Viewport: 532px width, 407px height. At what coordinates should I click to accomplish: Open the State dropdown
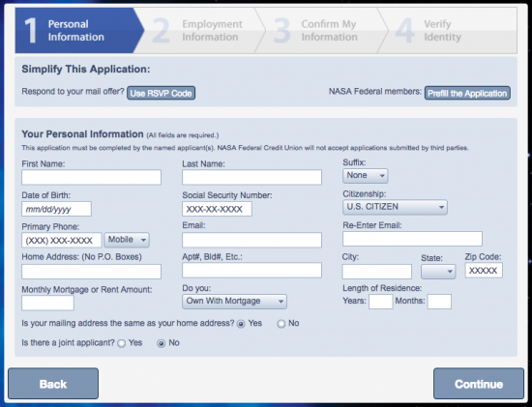tap(438, 272)
